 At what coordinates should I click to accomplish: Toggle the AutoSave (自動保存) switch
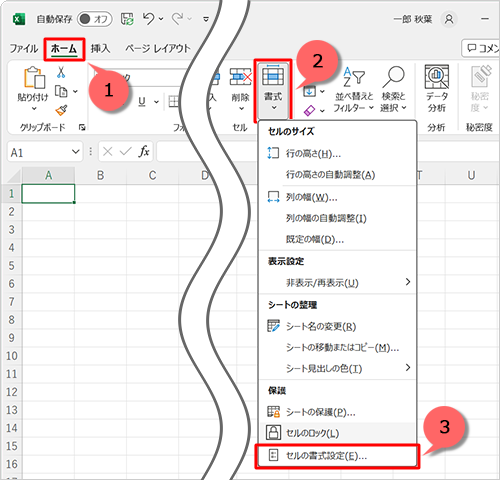95,19
